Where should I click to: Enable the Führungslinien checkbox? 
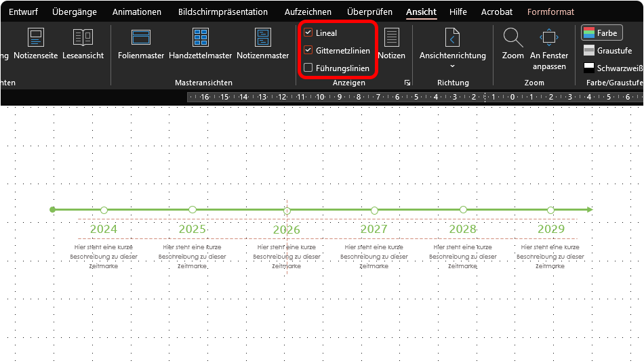pyautogui.click(x=308, y=68)
